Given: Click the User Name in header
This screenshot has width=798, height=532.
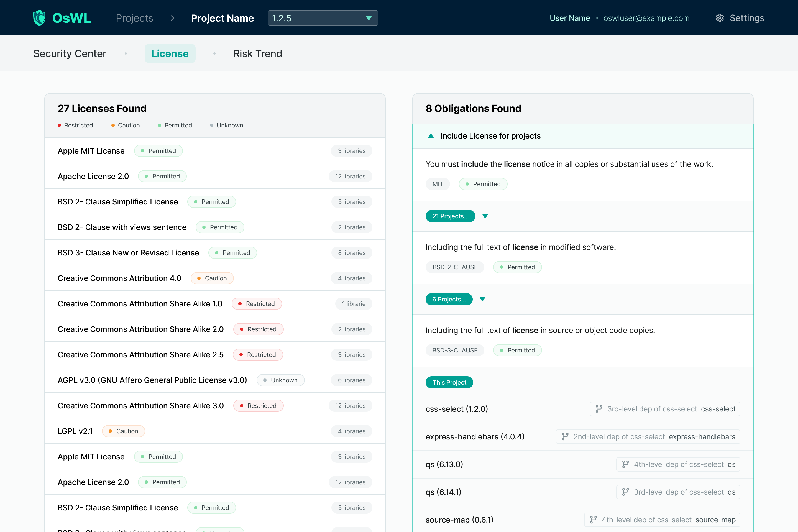Looking at the screenshot, I should point(570,18).
